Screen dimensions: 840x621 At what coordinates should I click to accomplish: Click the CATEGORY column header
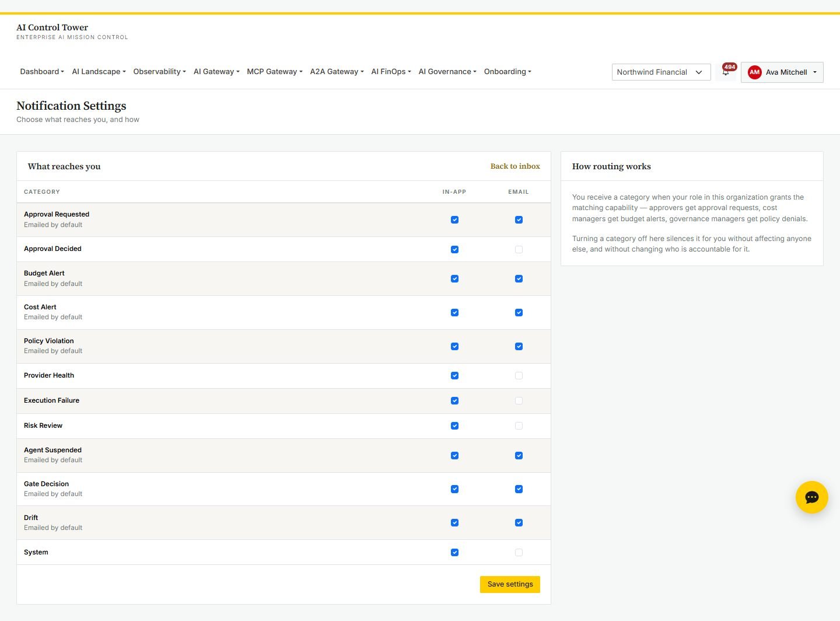pyautogui.click(x=42, y=192)
